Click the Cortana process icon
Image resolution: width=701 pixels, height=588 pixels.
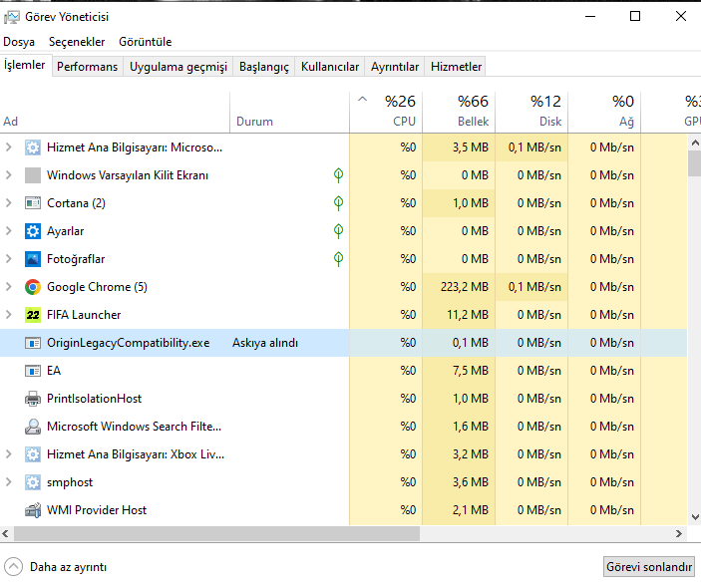[x=33, y=203]
